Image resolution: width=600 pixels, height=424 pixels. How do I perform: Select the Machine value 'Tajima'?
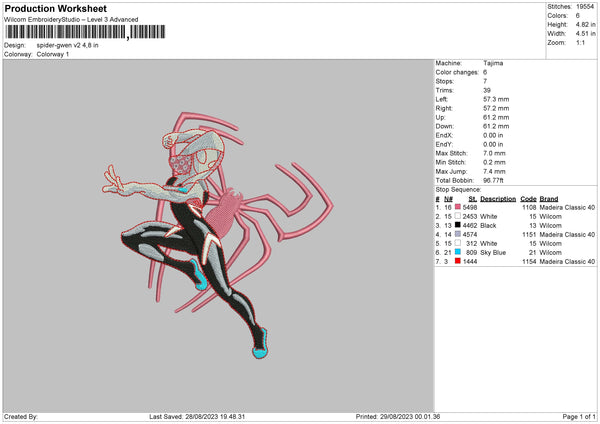click(493, 63)
